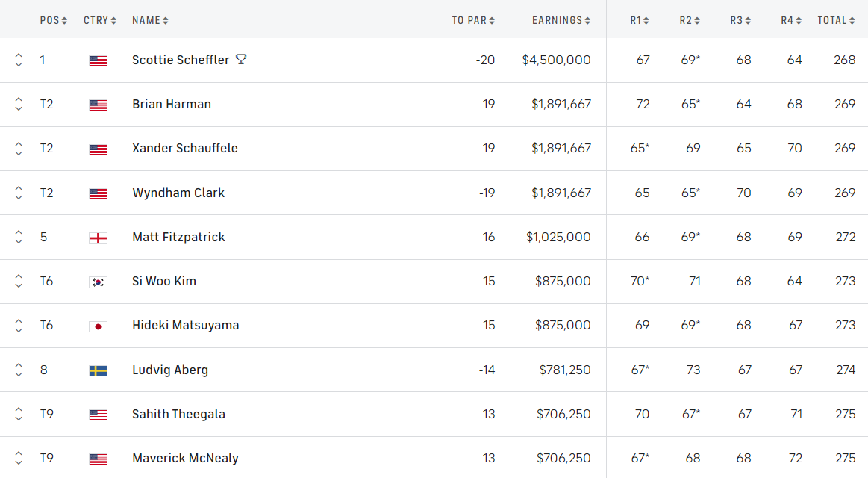Sort the table by TO PAR
Screen dimensions: 868x478
coord(473,20)
